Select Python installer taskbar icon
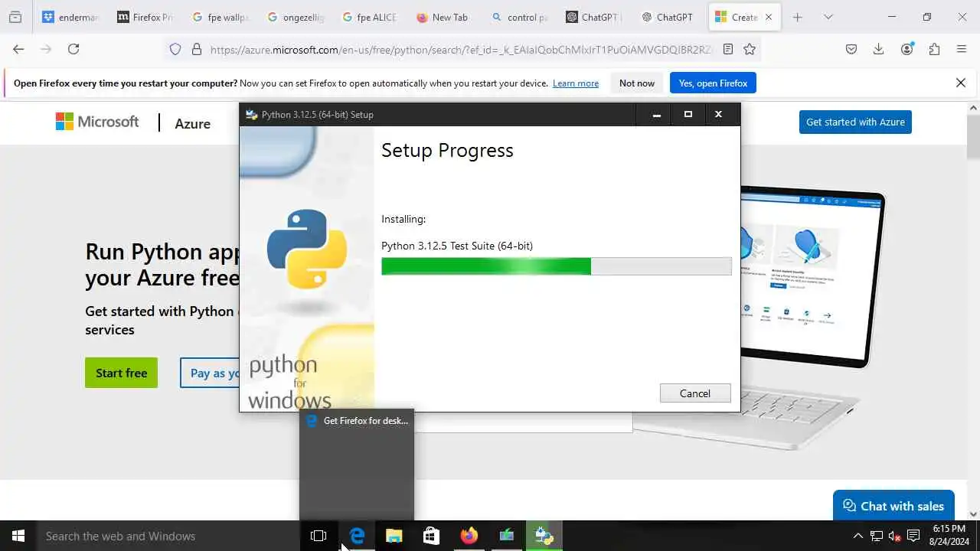The image size is (980, 551). (544, 536)
